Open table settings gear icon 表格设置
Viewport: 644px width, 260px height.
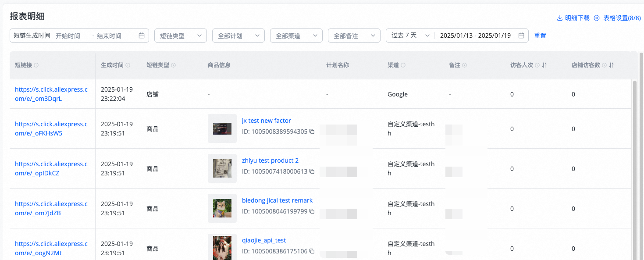597,18
